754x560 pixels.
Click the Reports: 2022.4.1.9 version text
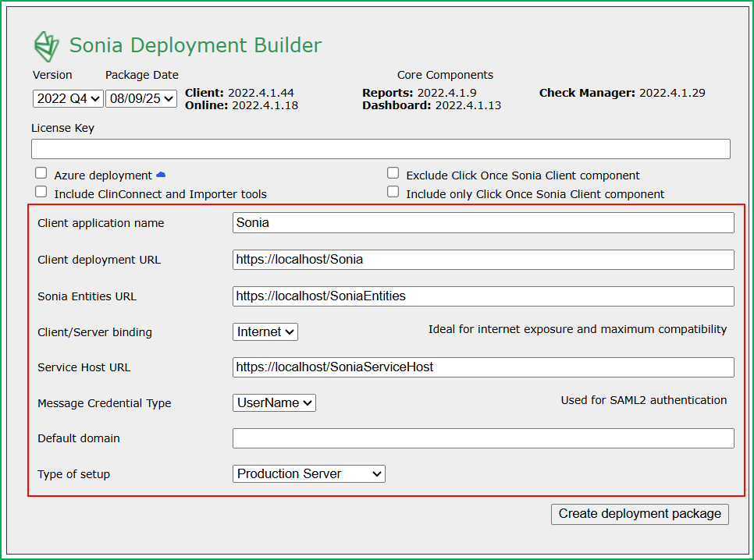pos(419,93)
